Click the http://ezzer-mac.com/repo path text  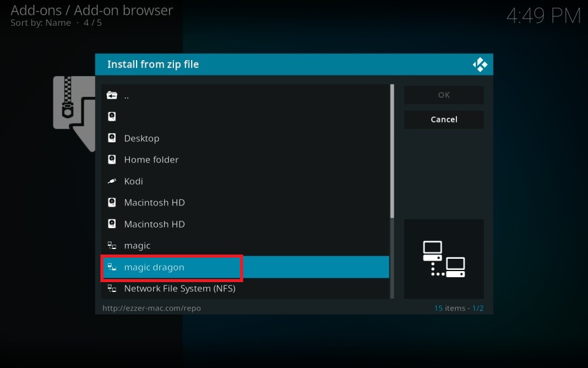[151, 309]
